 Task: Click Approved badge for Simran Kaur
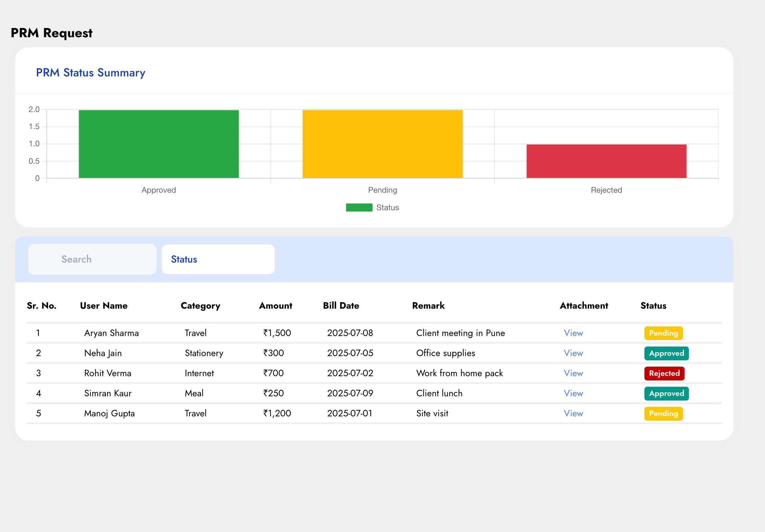click(x=666, y=393)
